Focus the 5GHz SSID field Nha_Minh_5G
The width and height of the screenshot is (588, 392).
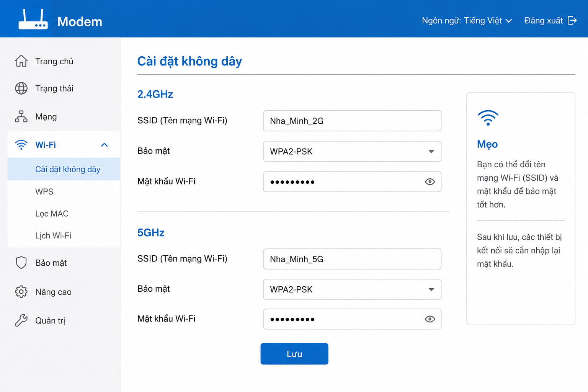[352, 259]
